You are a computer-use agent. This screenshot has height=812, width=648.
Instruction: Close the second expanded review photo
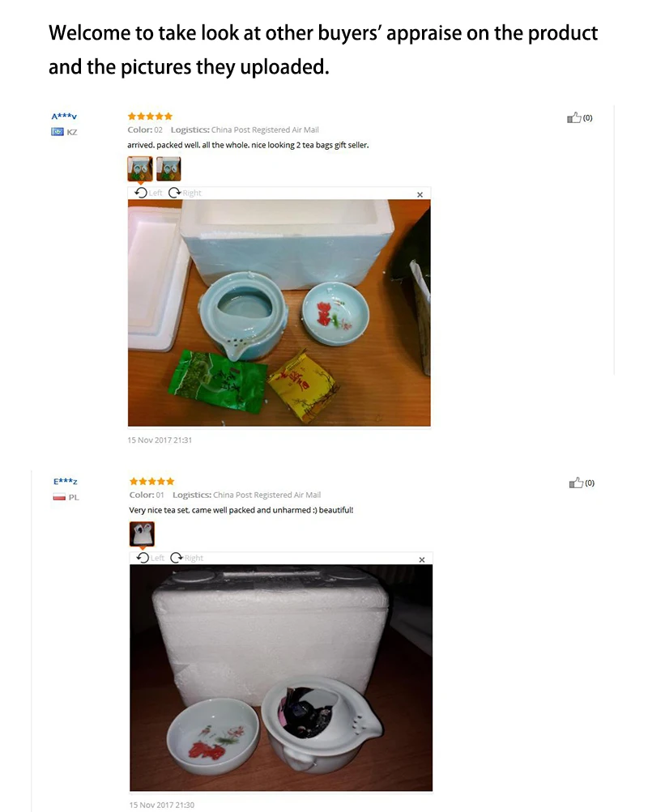(x=422, y=559)
